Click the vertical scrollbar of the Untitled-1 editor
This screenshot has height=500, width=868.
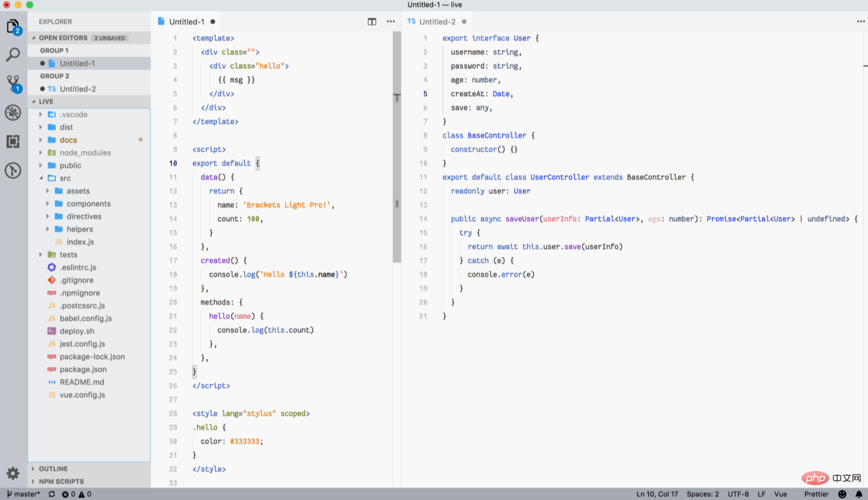pos(396,146)
